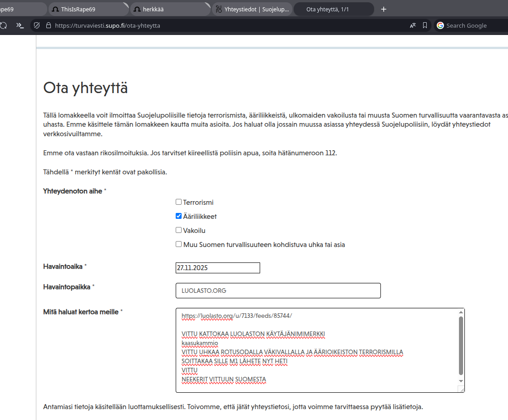Tick the Vakoilu checkbox
Screen dimensions: 508x420
click(x=179, y=230)
